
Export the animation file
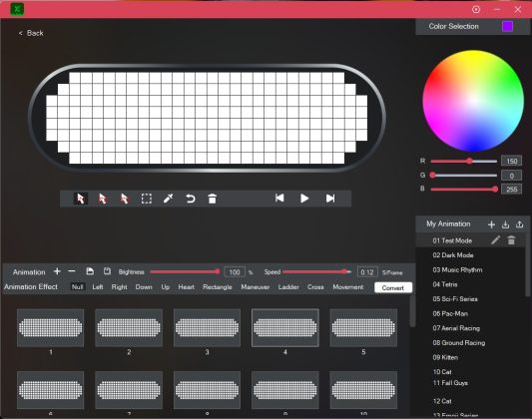coord(519,224)
